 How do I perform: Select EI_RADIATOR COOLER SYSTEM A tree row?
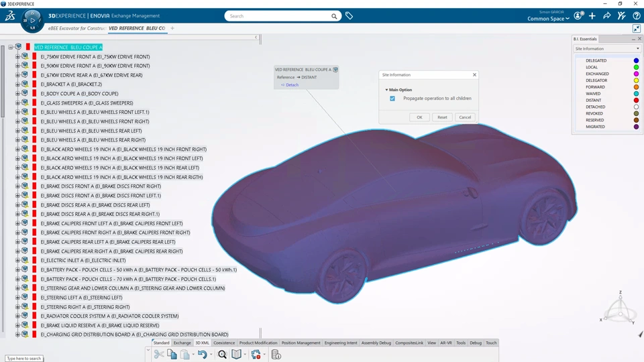109,316
